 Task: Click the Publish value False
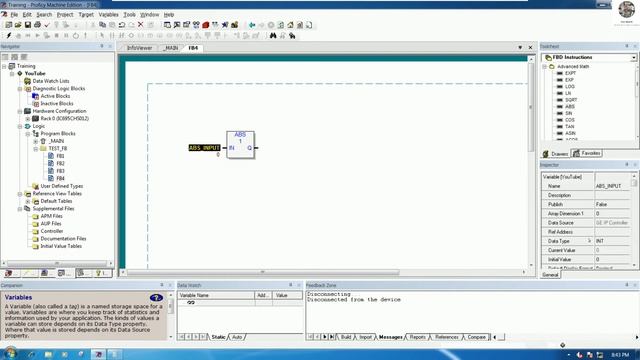[x=611, y=204]
